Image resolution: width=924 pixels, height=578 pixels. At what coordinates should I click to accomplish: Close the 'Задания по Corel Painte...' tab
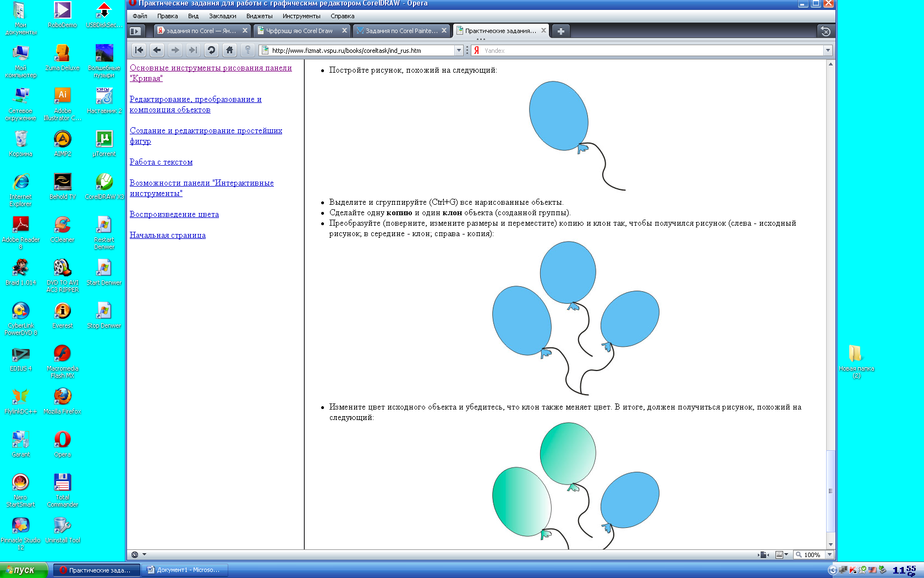(x=444, y=31)
